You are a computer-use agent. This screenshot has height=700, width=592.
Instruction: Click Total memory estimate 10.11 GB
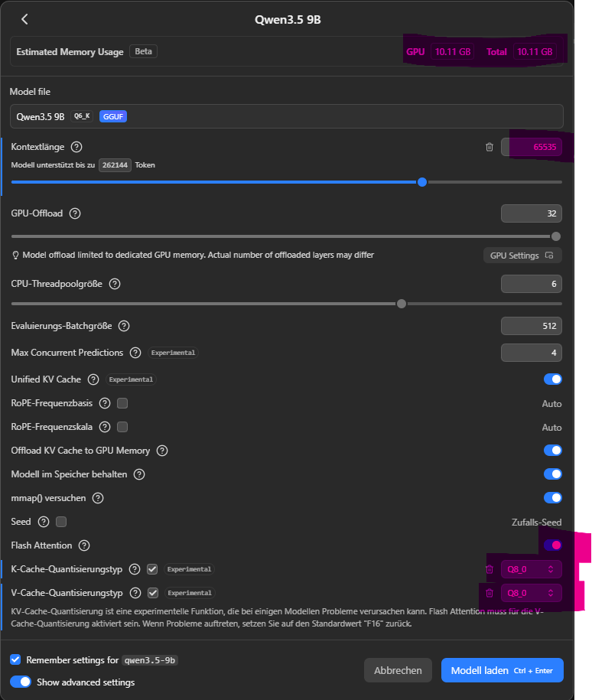(x=535, y=52)
